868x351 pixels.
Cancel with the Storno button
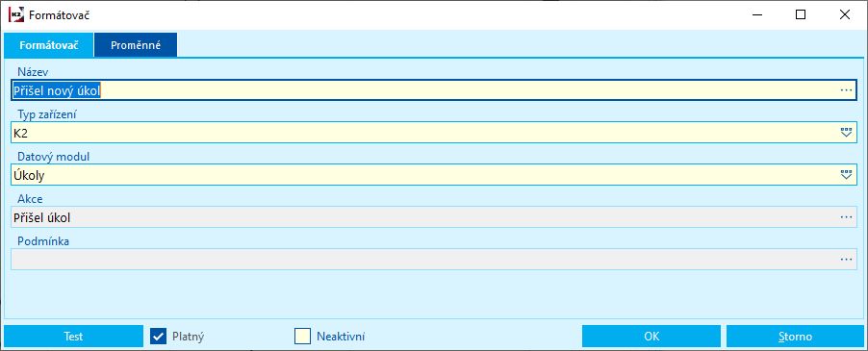[795, 336]
